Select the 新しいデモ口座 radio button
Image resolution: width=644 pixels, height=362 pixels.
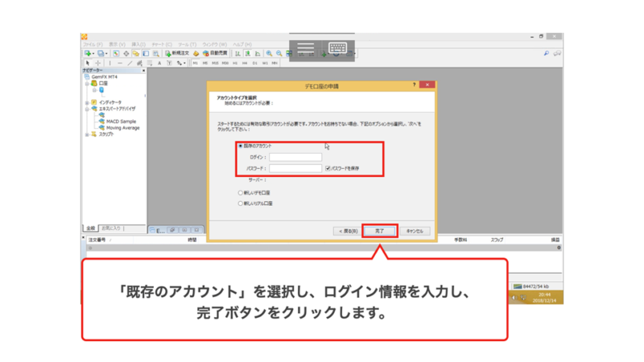[x=240, y=192]
